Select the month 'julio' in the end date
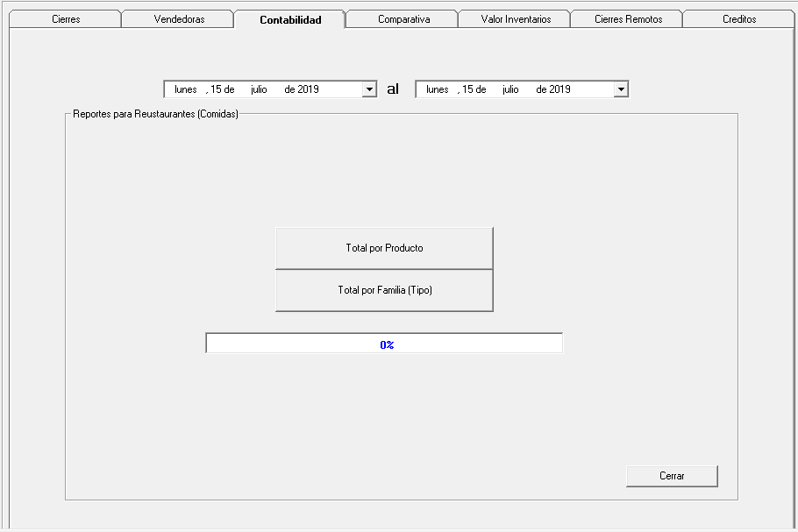The image size is (798, 532). [510, 89]
